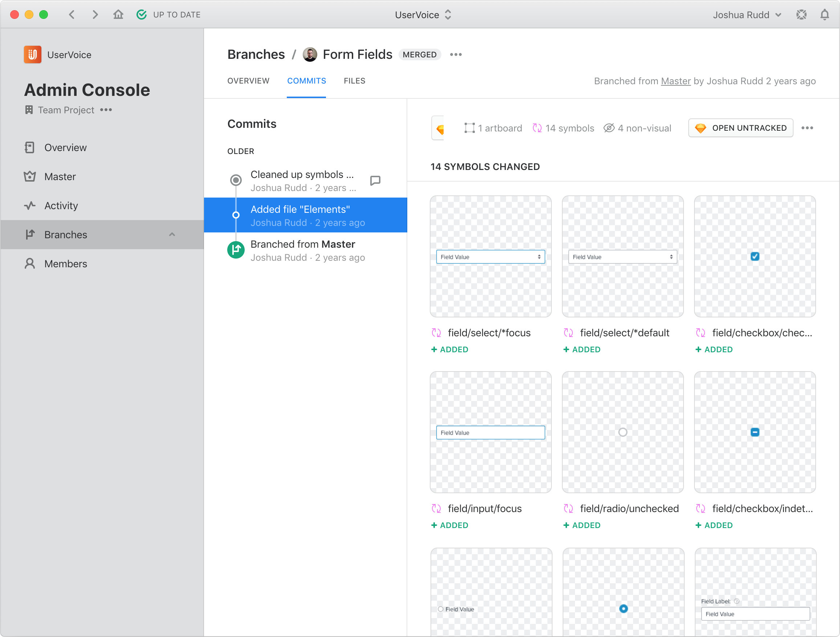Click the Sketch file icon

438,129
